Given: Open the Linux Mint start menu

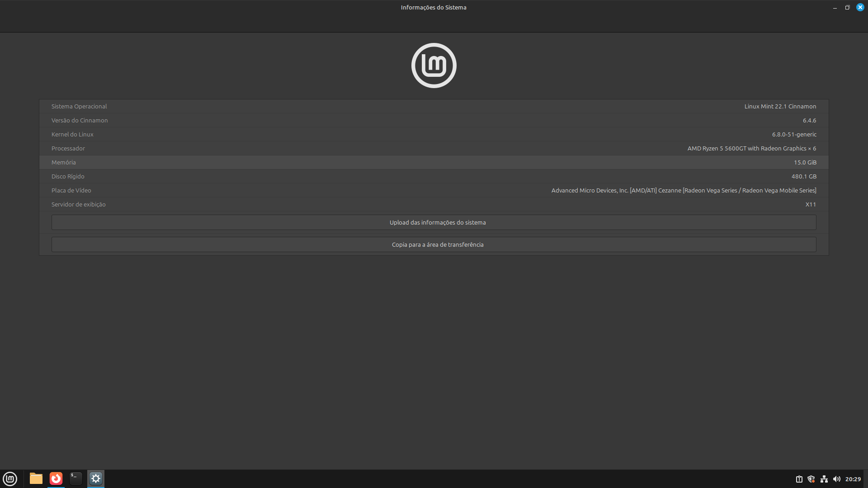Looking at the screenshot, I should click(x=10, y=479).
